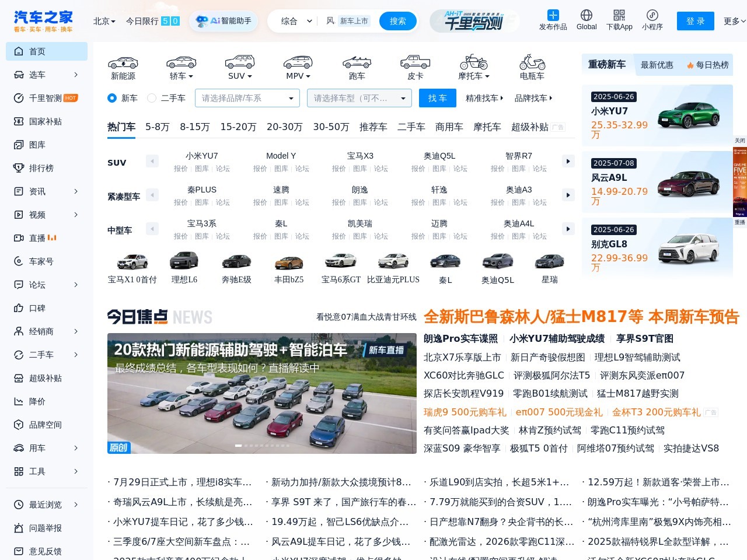The height and width of the screenshot is (560, 747).
Task: Open the 图库 sidebar icon
Action: [x=36, y=145]
